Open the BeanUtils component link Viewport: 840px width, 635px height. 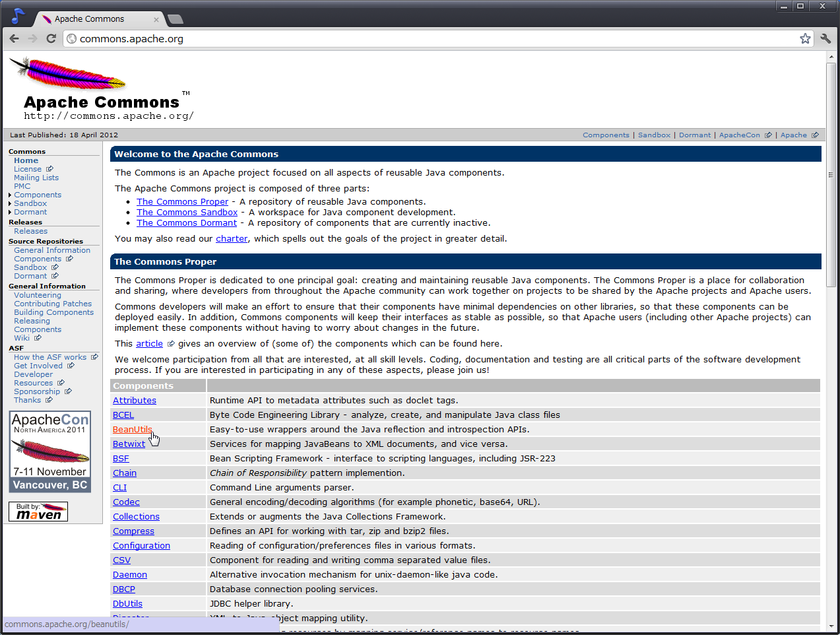coord(132,430)
